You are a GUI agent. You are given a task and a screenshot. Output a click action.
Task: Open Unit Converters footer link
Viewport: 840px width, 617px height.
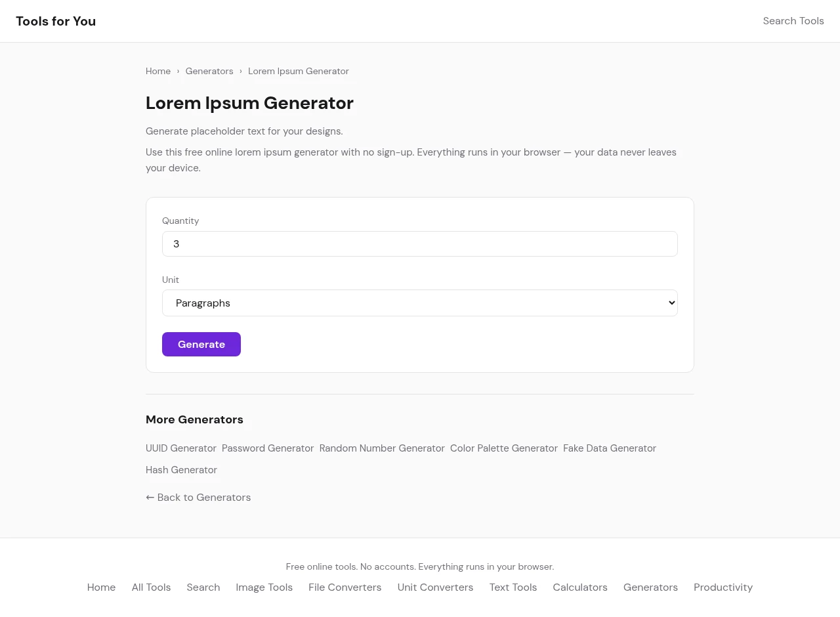(435, 587)
